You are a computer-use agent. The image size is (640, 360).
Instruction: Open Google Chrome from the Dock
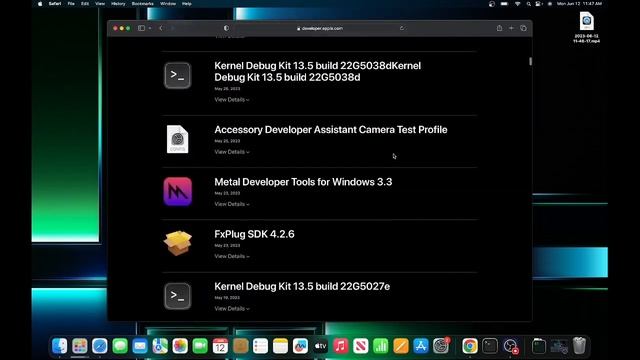click(x=470, y=346)
